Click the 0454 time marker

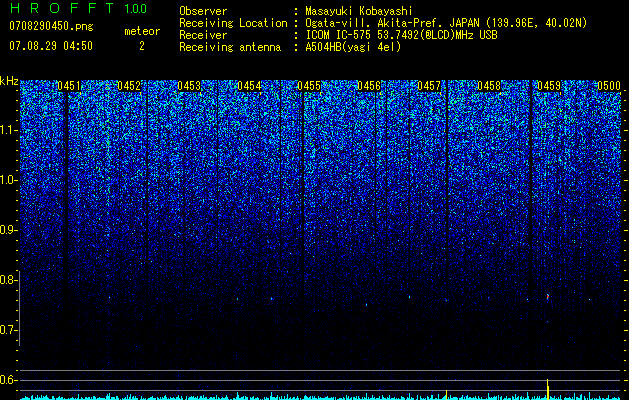tap(249, 86)
